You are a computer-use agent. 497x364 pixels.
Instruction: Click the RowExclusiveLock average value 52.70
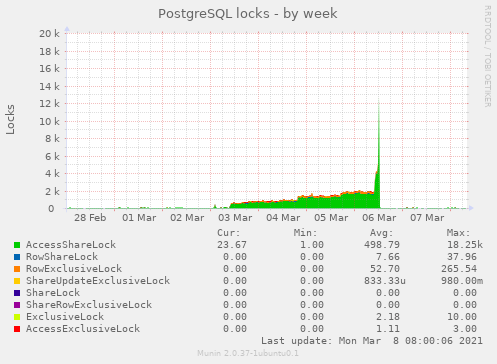[x=385, y=269]
